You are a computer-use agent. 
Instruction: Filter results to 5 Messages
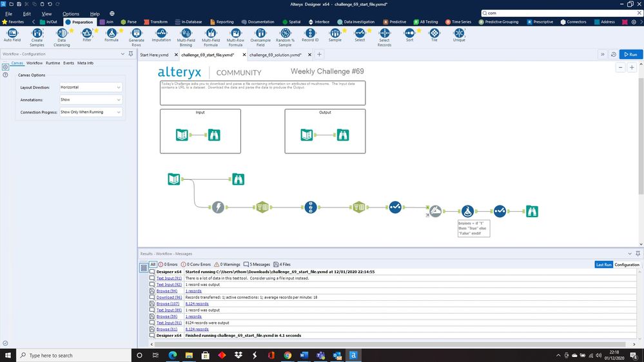click(257, 264)
